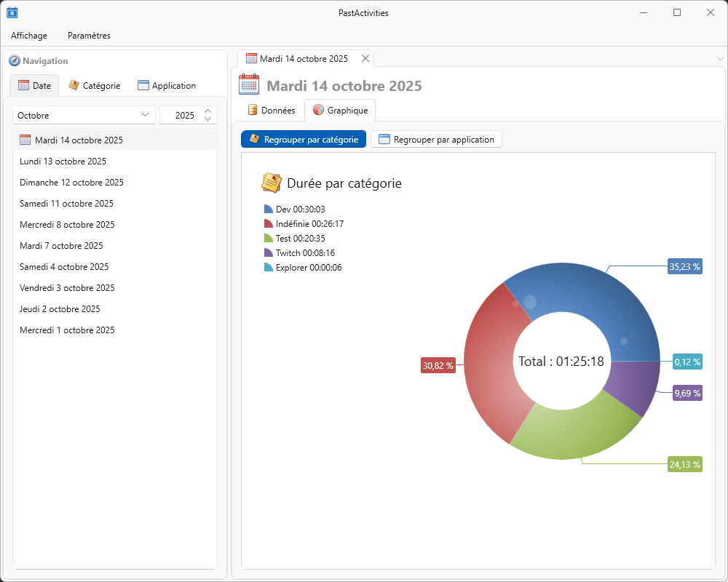The width and height of the screenshot is (728, 582).
Task: Toggle Regrouper par catégorie grouping
Action: coord(304,140)
